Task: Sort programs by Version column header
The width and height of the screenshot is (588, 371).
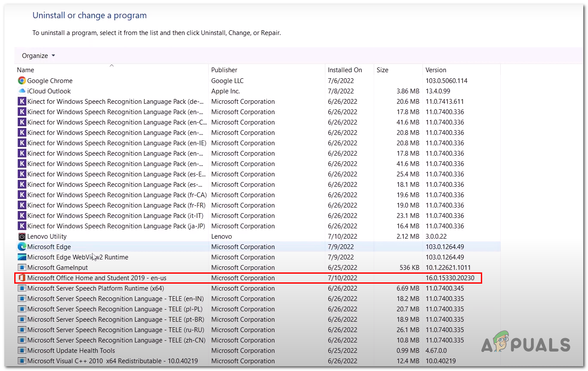Action: 436,70
